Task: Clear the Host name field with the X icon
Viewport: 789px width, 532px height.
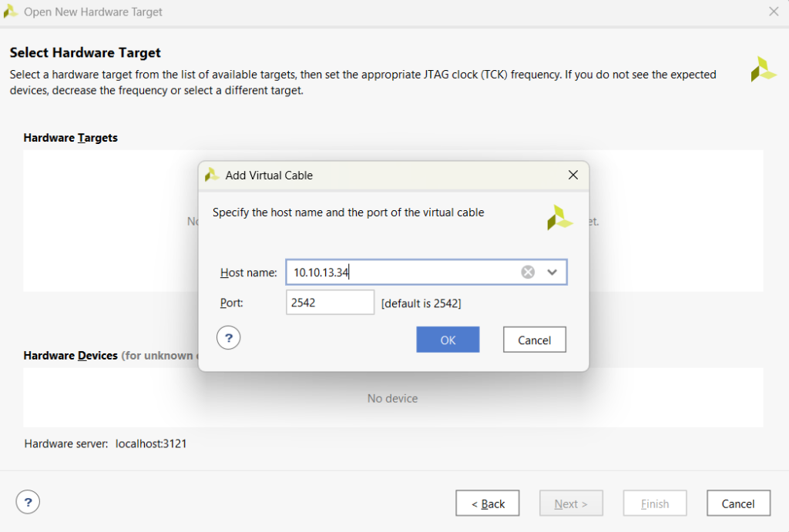Action: [x=528, y=272]
